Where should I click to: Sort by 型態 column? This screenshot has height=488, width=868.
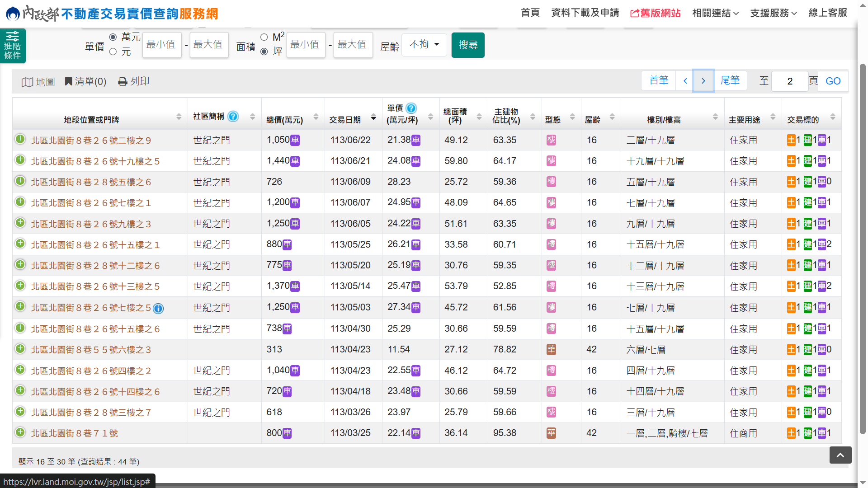572,117
